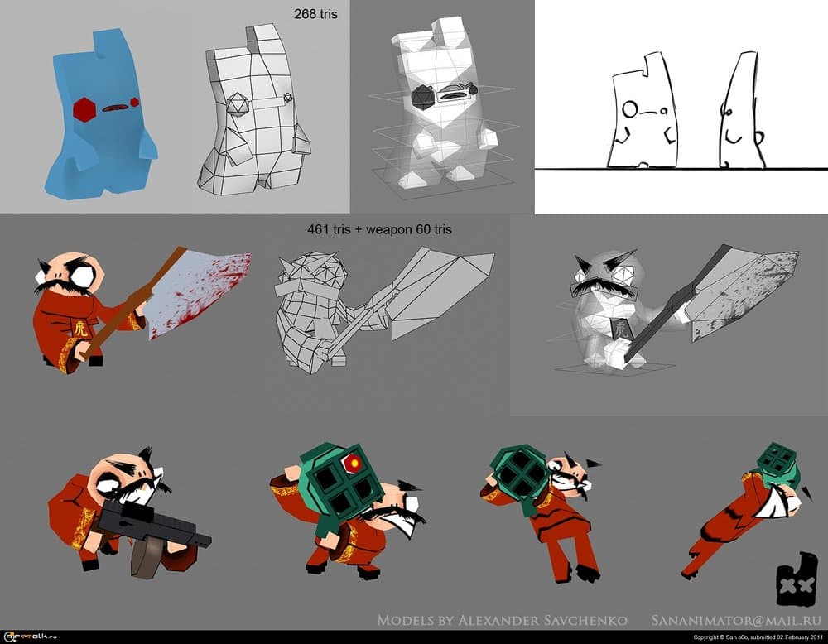Screen dimensions: 828x644
Task: Click the red hexagon eye on blue character
Action: (84, 108)
